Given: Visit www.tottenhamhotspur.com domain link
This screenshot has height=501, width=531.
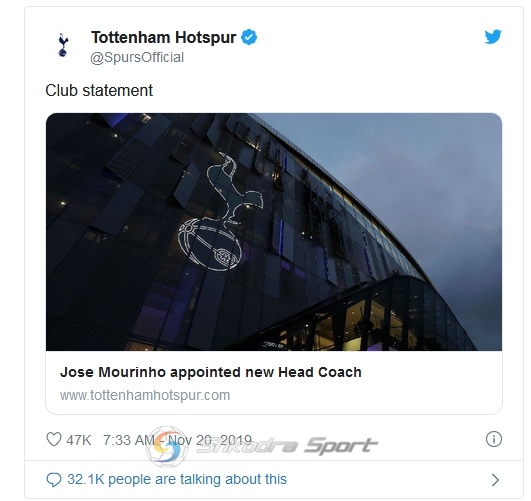Looking at the screenshot, I should [145, 395].
